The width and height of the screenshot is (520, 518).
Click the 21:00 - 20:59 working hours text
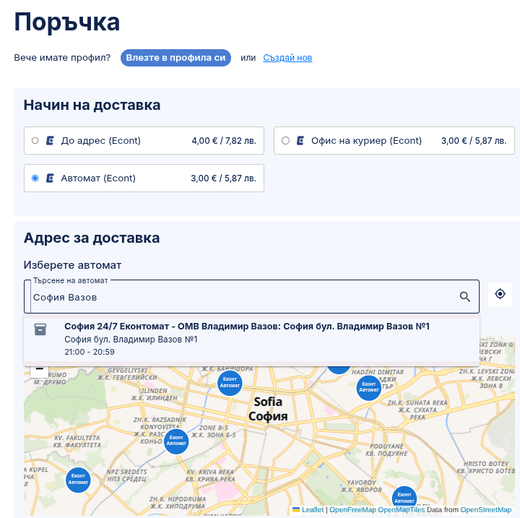coord(89,352)
